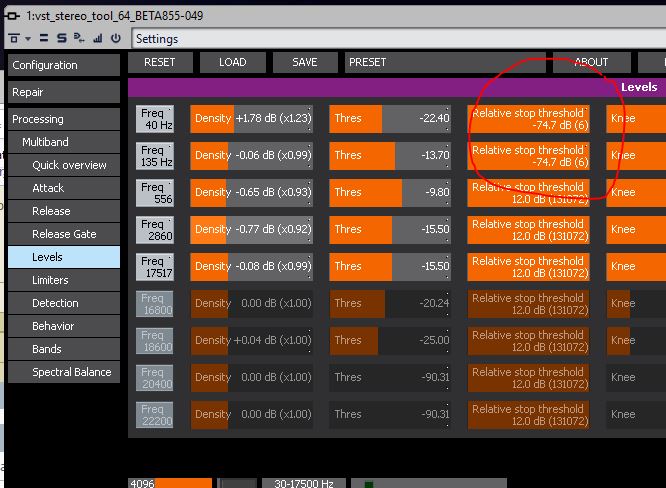666x488 pixels.
Task: Adjust Density slider showing +0.04 dB
Action: point(251,341)
